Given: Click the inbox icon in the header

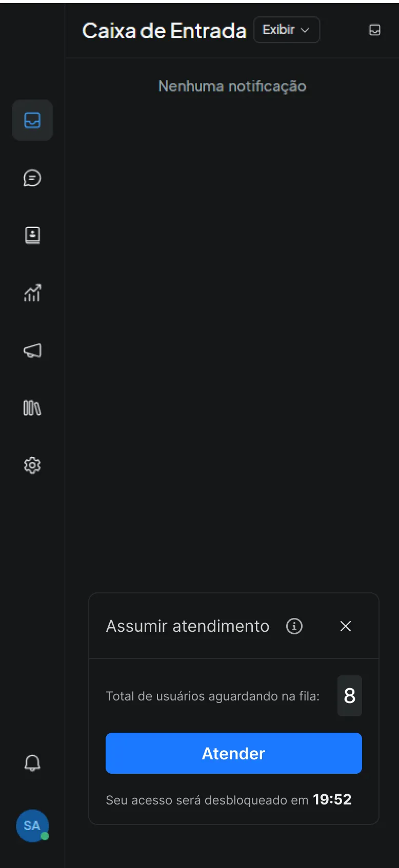Looking at the screenshot, I should (375, 30).
